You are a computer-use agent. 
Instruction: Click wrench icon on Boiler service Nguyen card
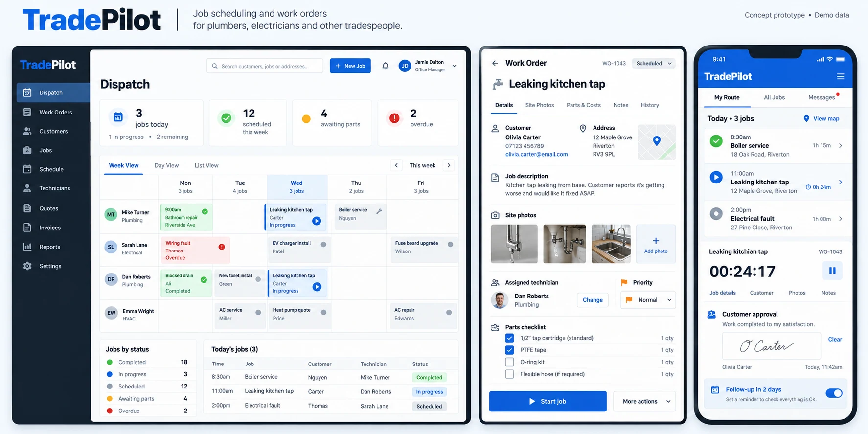(x=379, y=211)
